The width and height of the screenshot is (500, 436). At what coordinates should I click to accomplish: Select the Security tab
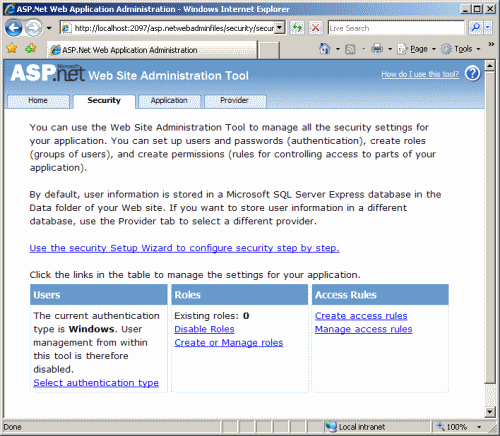[104, 101]
